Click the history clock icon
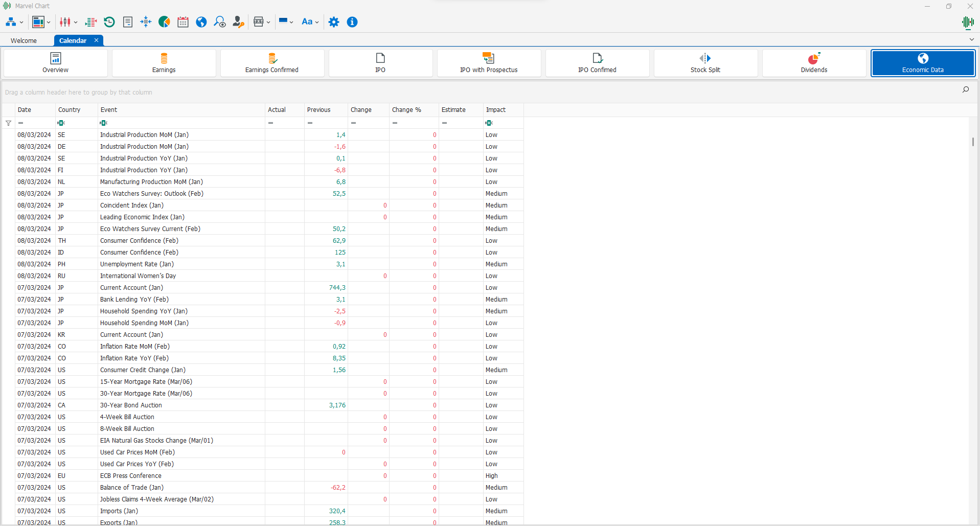Viewport: 980px width, 526px height. [x=109, y=22]
